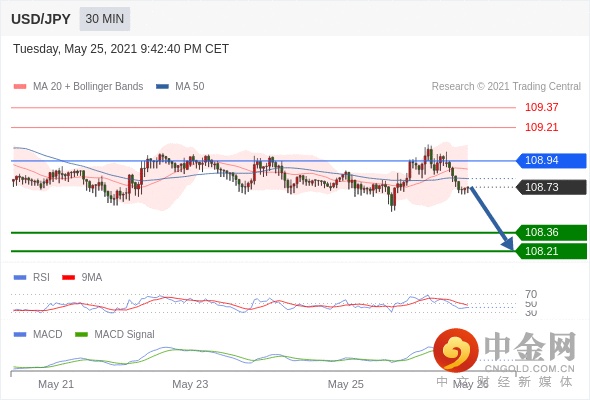The width and height of the screenshot is (590, 400).
Task: Click the MA 20 + Bollinger Bands pink swatch
Action: (20, 87)
